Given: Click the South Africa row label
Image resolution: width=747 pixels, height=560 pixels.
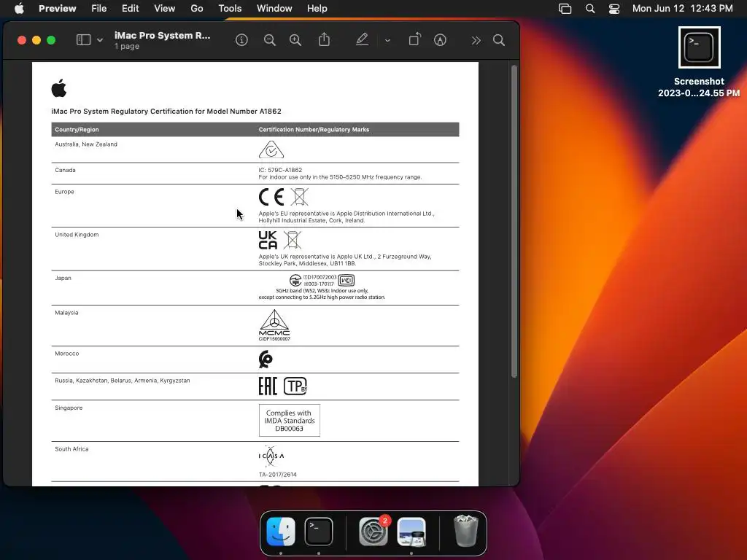Looking at the screenshot, I should tap(71, 449).
